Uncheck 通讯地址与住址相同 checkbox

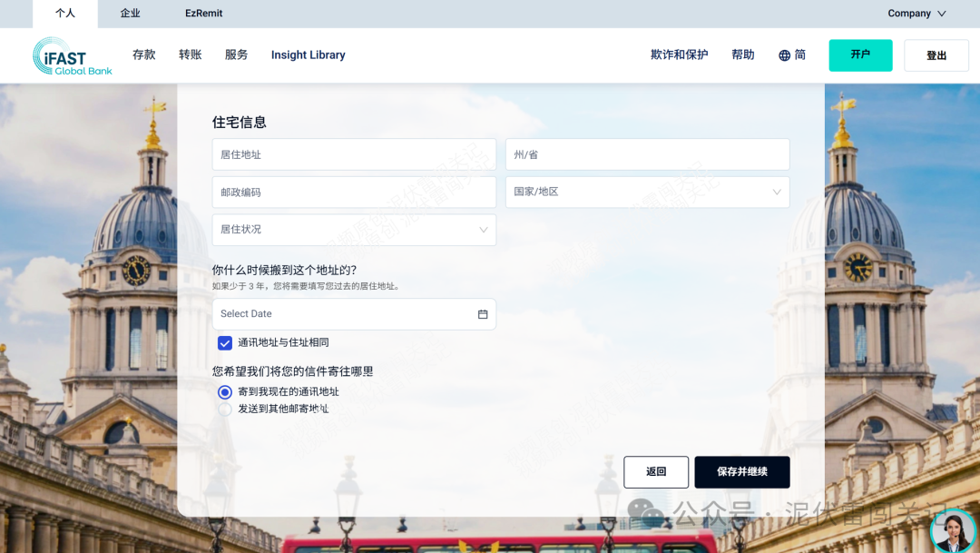[225, 342]
